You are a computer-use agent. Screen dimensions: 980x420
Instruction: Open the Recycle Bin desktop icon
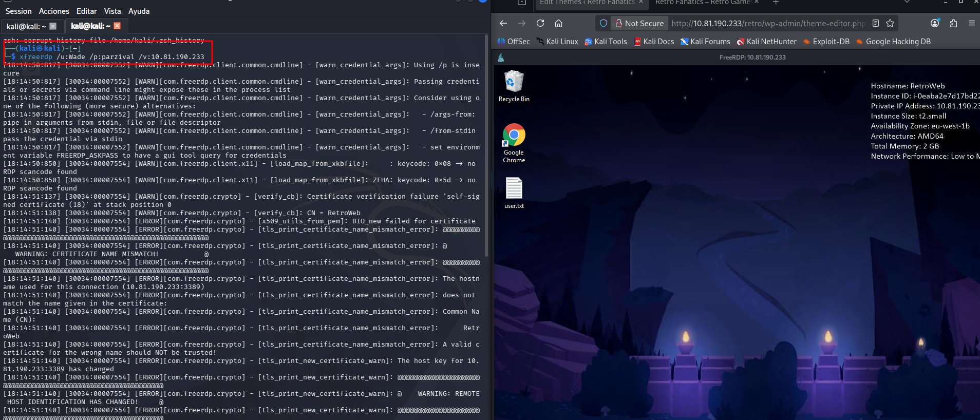coord(514,85)
